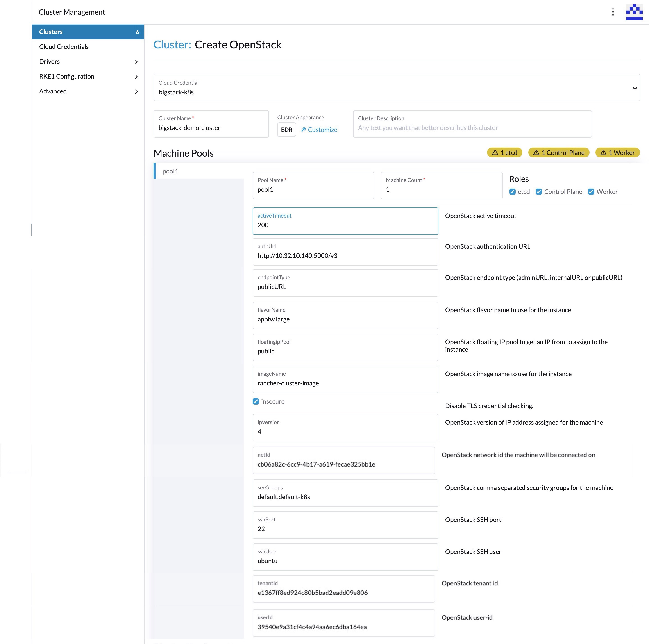Click the Customize pin icon

pyautogui.click(x=304, y=130)
